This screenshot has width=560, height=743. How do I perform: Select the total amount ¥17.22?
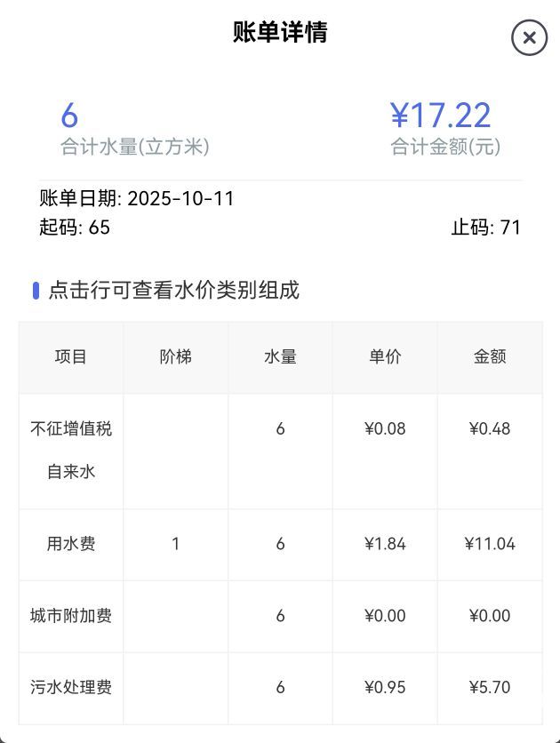tap(441, 116)
